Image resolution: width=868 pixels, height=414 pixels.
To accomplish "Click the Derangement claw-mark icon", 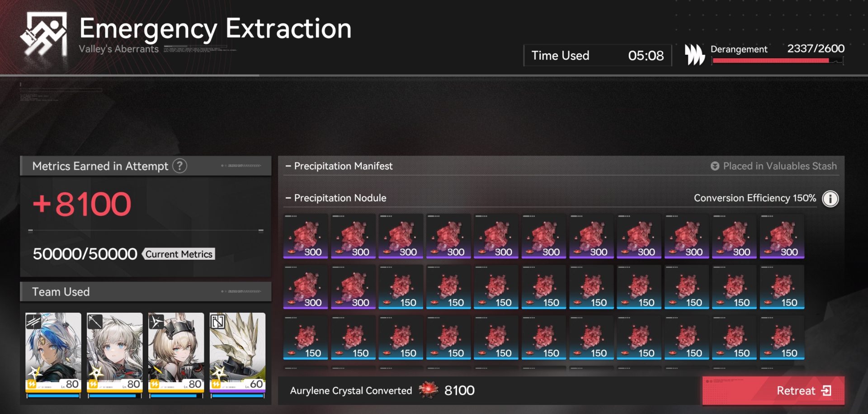I will [694, 55].
